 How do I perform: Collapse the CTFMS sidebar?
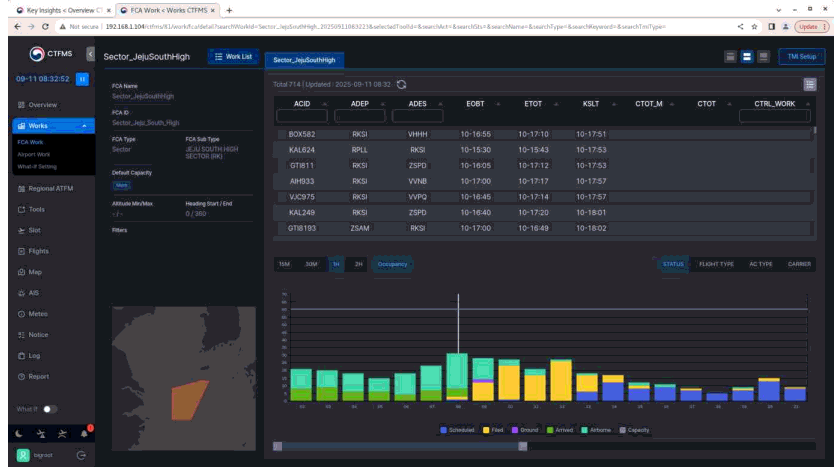90,54
